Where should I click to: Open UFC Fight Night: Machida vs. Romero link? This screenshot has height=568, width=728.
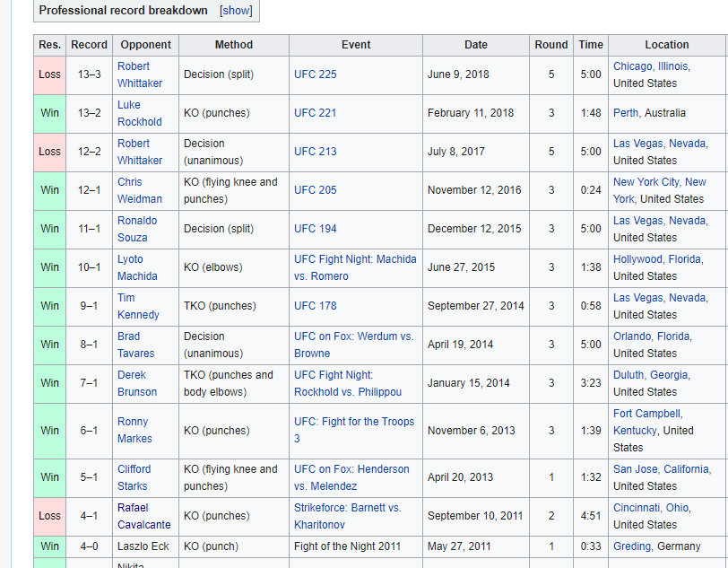click(x=355, y=267)
